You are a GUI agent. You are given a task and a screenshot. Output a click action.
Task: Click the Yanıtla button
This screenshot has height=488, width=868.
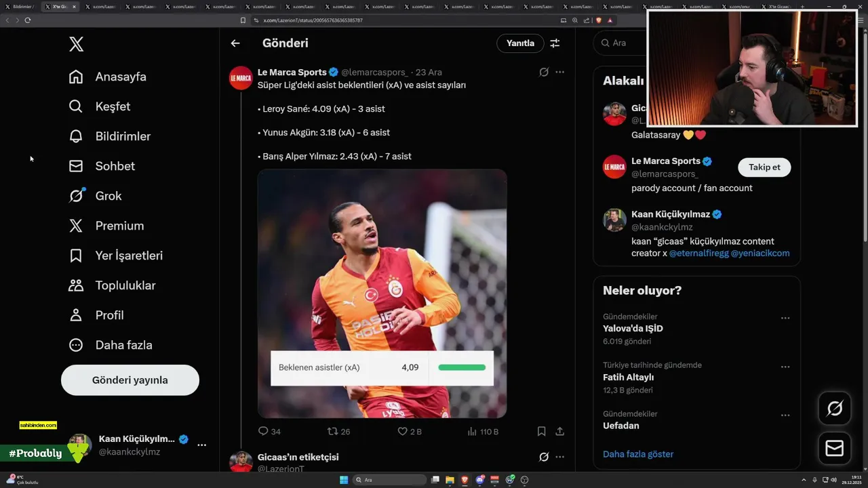coord(520,43)
